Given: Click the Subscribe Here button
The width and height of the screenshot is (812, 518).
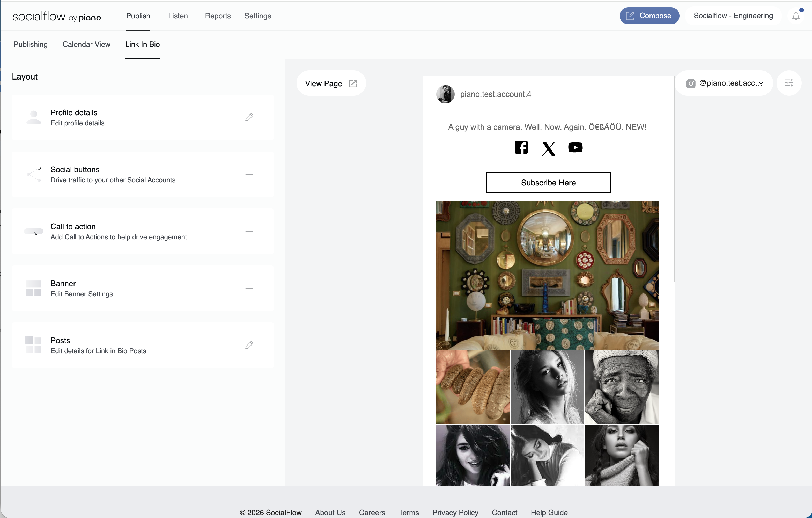Looking at the screenshot, I should point(548,183).
